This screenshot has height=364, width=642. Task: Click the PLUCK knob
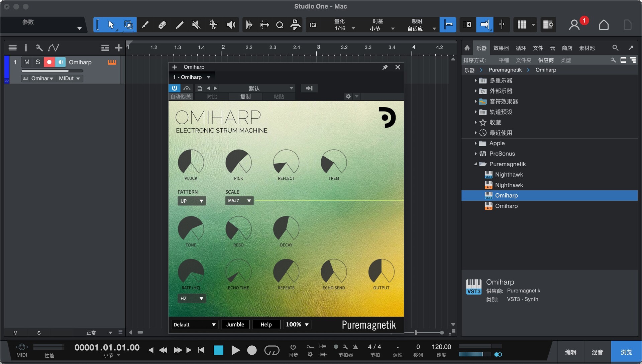click(x=191, y=162)
